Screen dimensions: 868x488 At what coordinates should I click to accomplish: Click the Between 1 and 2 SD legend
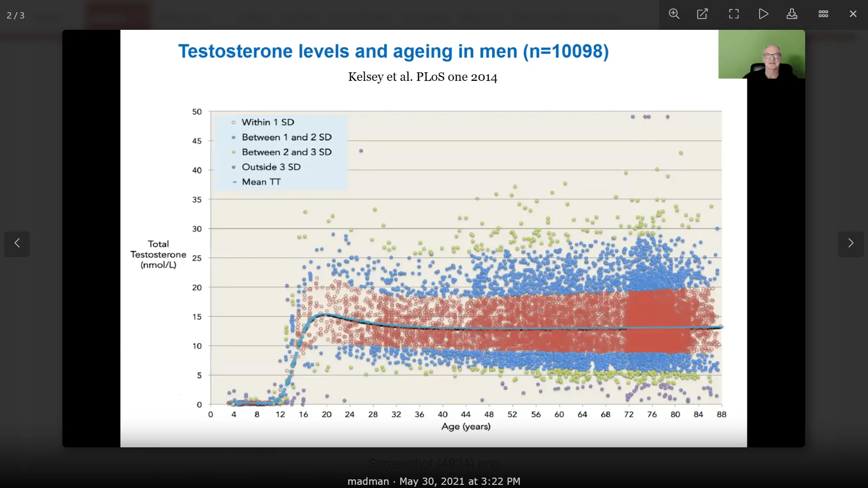click(286, 137)
